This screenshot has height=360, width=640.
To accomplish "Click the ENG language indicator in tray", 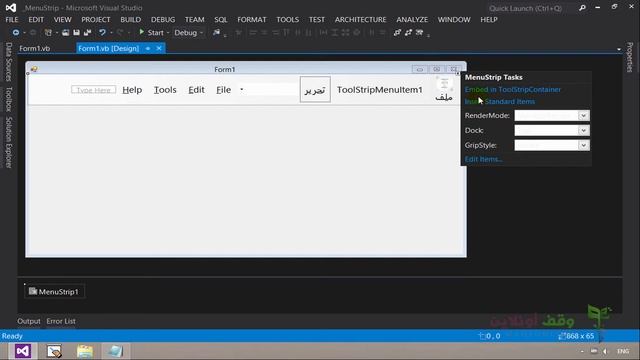I will (623, 351).
